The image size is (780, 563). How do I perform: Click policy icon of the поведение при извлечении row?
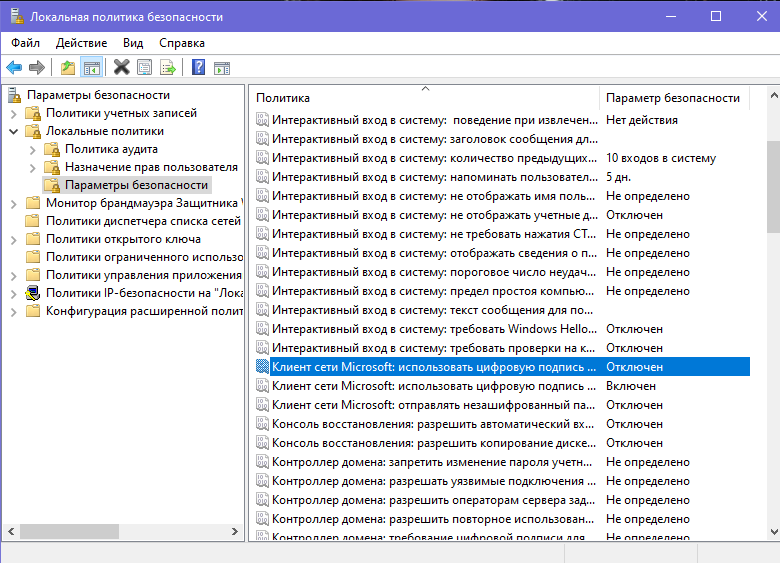pos(262,120)
